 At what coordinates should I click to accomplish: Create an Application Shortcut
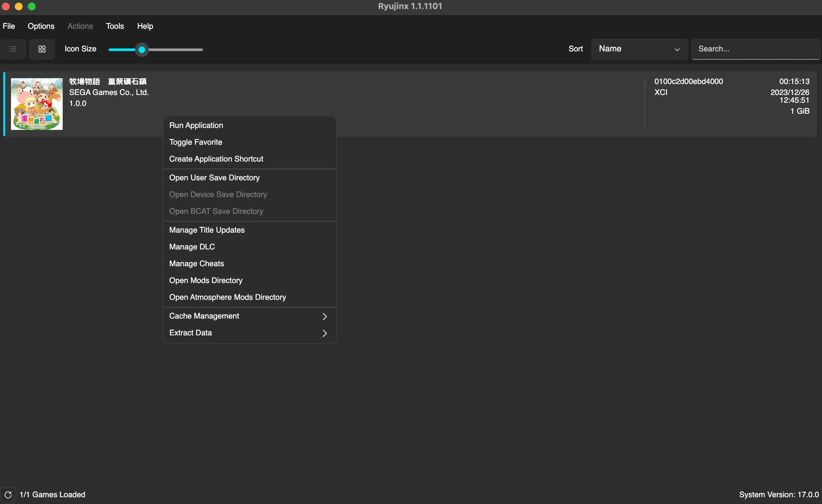216,159
